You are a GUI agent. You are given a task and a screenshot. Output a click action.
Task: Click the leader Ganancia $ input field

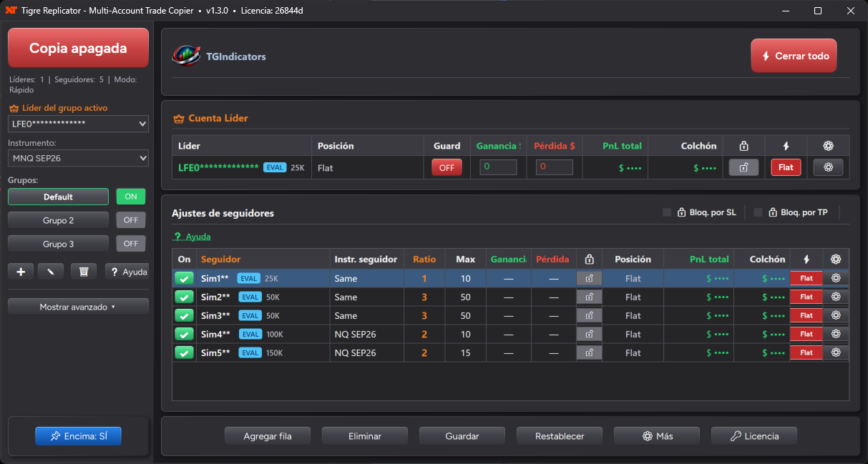[498, 167]
